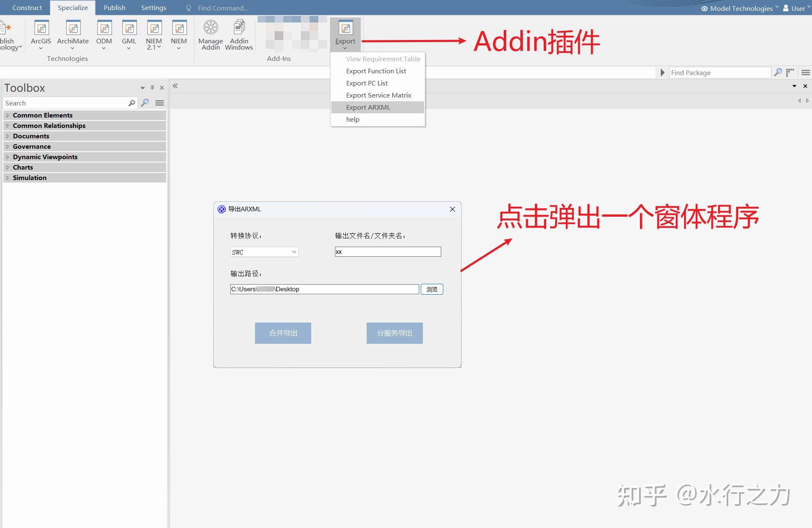Viewport: 812px width, 528px height.
Task: Switch to the Publish ribbon tab
Action: point(114,8)
